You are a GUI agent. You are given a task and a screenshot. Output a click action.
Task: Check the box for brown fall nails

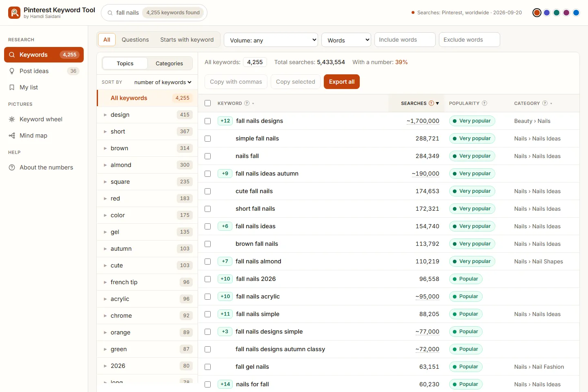pos(207,244)
